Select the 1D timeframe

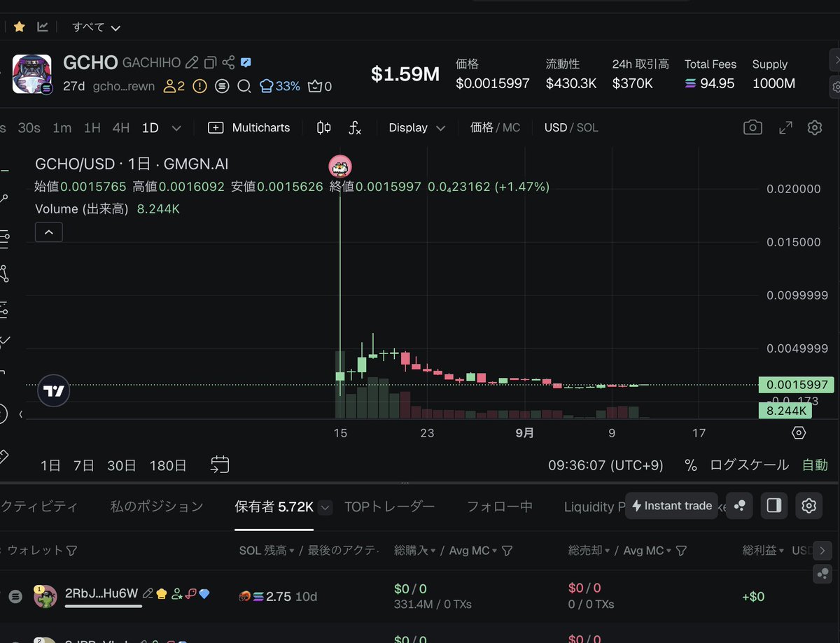point(150,128)
